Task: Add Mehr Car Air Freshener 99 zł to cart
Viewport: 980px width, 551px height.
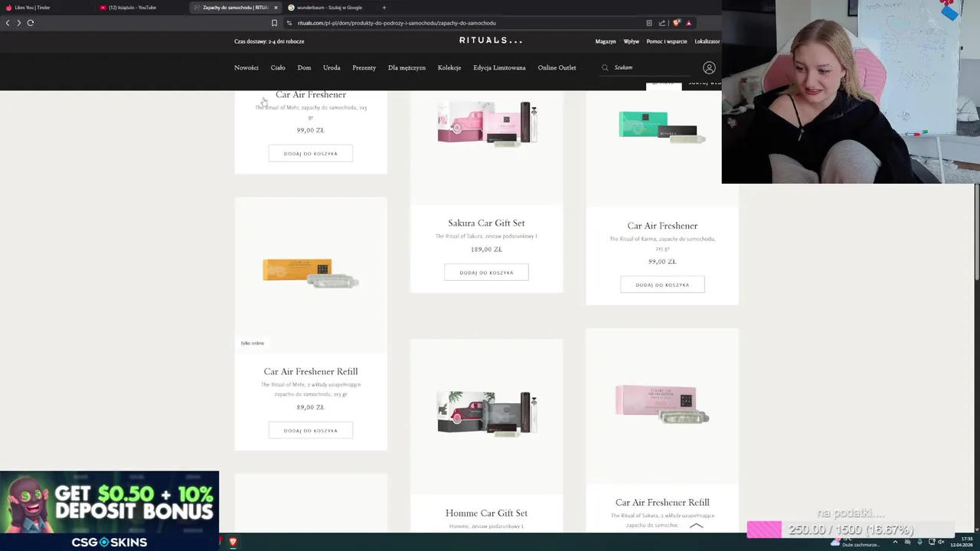Action: coord(311,153)
